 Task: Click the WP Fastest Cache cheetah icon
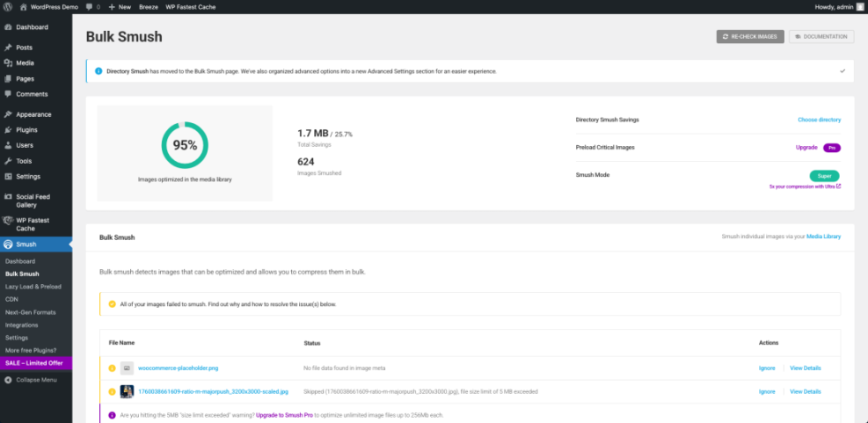point(8,221)
